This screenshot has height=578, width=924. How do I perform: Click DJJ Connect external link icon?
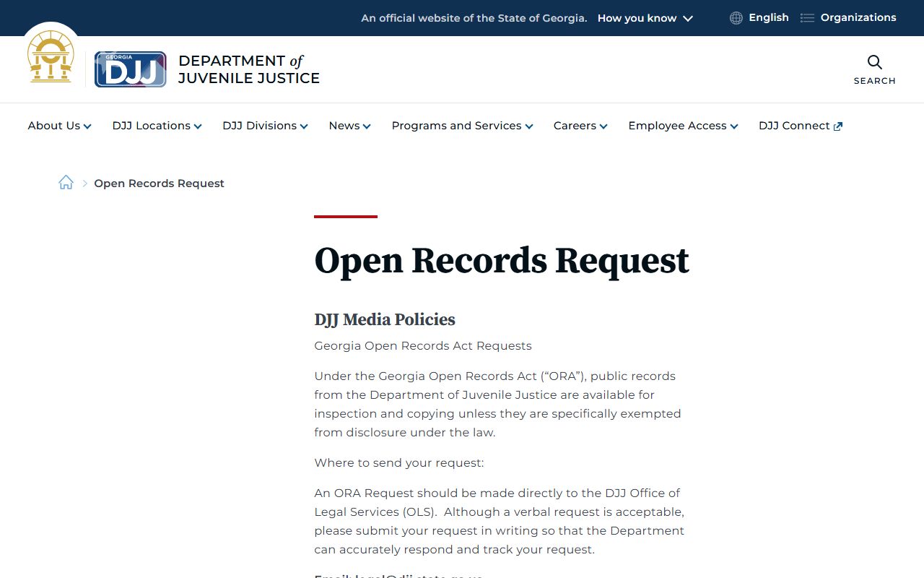838,126
